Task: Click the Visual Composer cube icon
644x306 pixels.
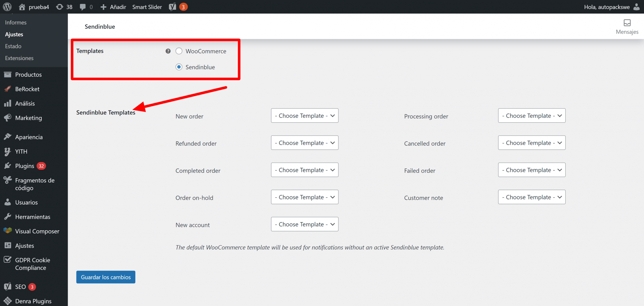Action: pos(8,231)
